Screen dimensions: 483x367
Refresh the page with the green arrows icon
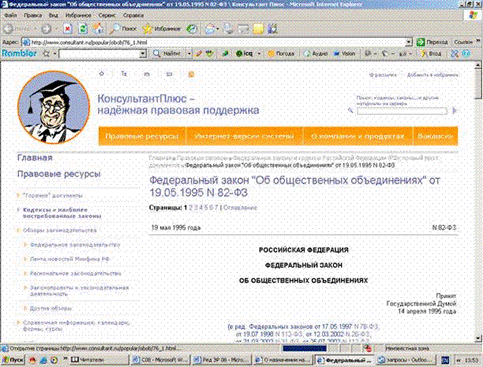click(83, 29)
